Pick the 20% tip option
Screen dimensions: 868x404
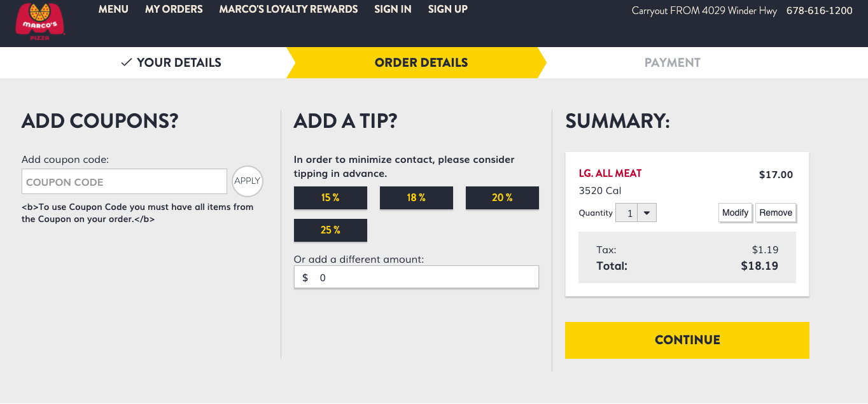502,198
